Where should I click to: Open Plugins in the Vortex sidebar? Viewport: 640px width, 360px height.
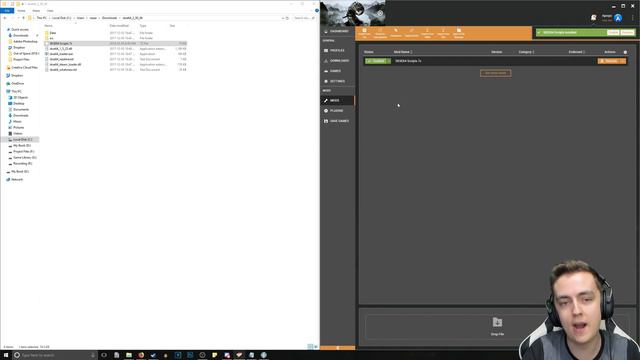[x=337, y=111]
